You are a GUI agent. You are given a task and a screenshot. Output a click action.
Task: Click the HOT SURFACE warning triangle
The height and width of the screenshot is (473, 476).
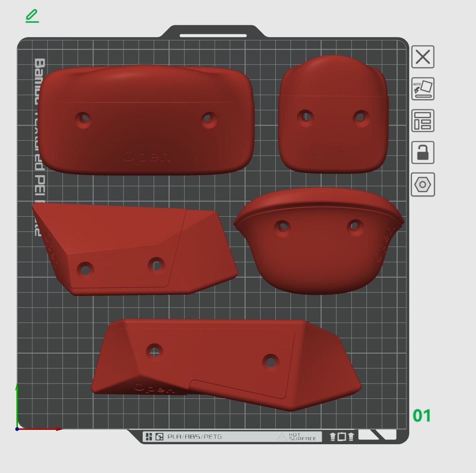click(x=281, y=436)
